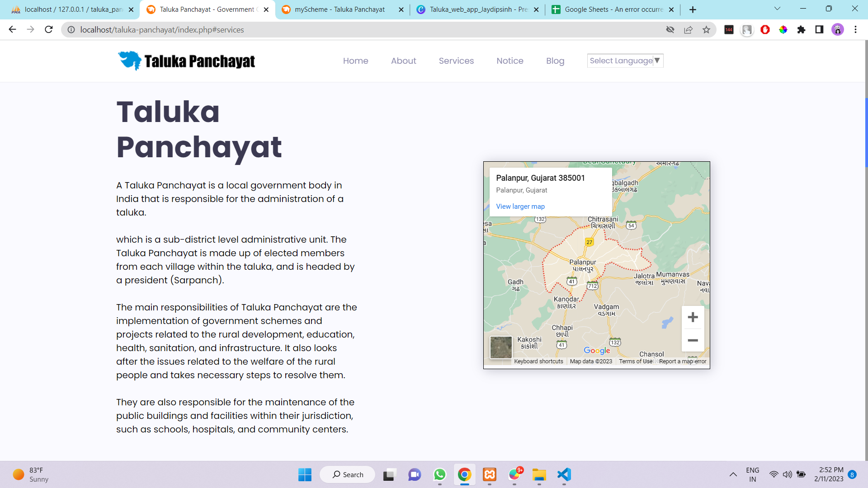Open XAMPP from taskbar
The width and height of the screenshot is (868, 488).
[x=490, y=474]
